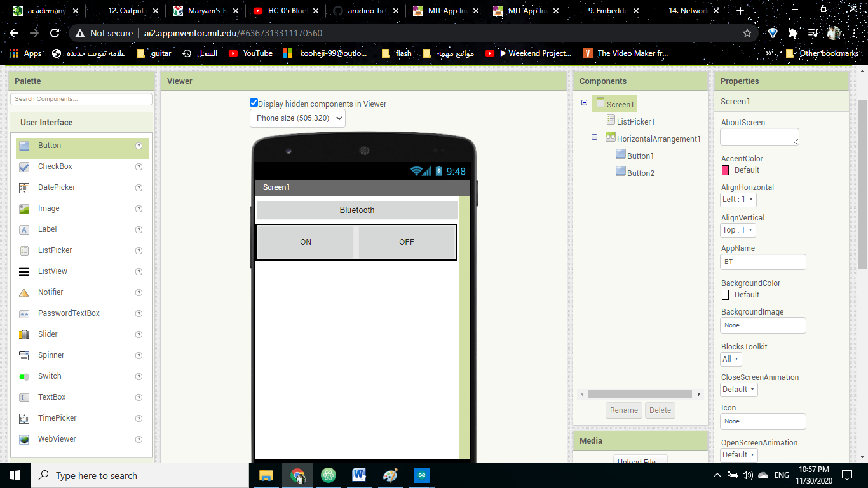Open the AlignHorizontal dropdown
The height and width of the screenshot is (488, 868).
737,199
